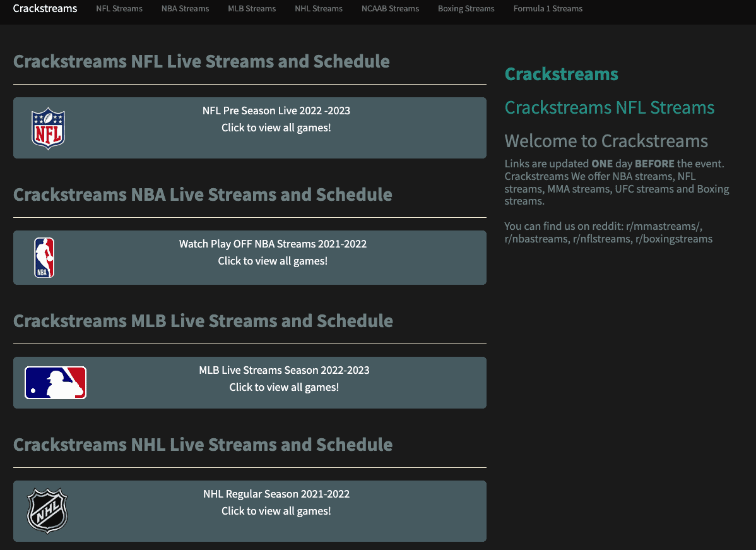Open NFL Streams in the top menu
Screen dimensions: 756x550
point(119,9)
